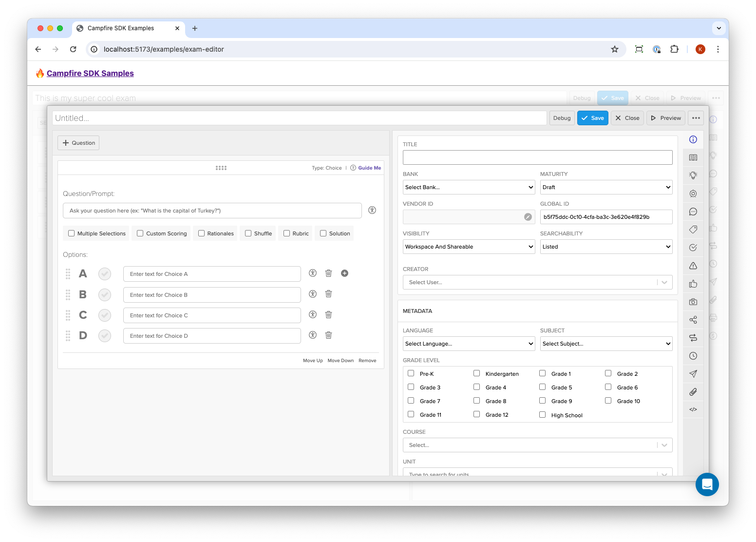Check the Pre-K grade level
The height and width of the screenshot is (542, 756).
[411, 373]
